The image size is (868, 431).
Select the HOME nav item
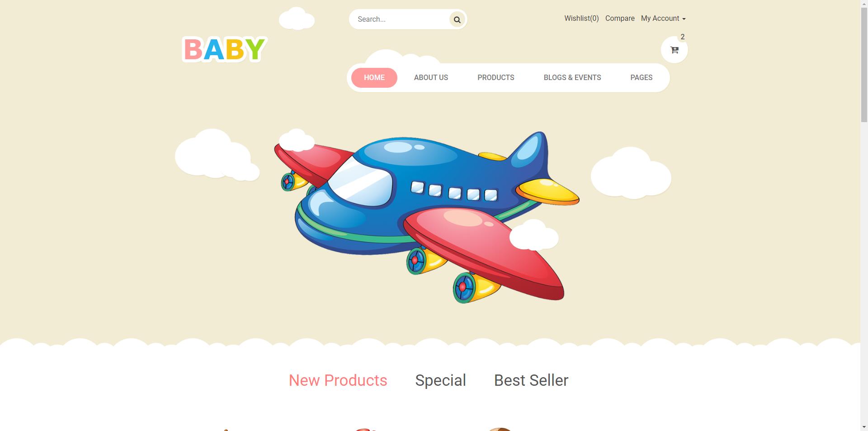click(x=374, y=77)
